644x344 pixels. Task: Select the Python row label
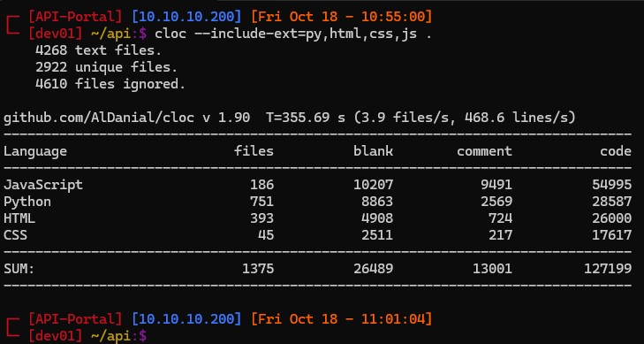(27, 202)
